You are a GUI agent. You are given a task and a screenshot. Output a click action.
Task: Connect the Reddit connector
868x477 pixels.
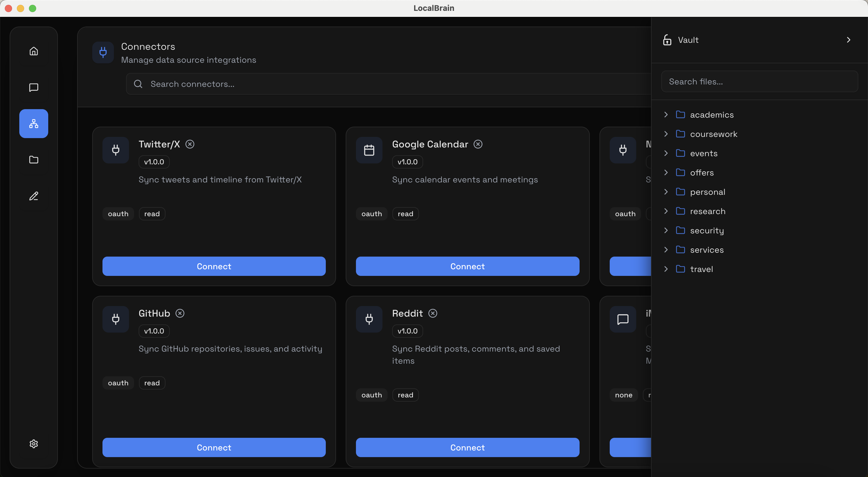tap(467, 447)
